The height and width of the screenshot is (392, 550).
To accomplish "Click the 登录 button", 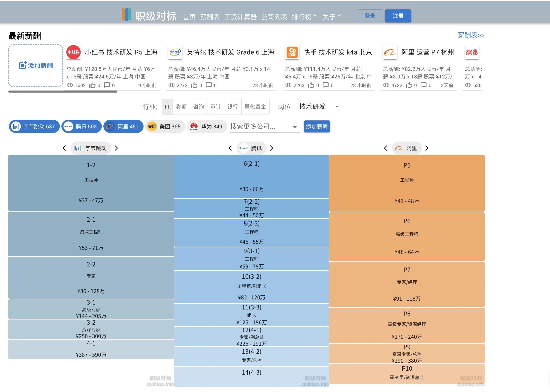I will tap(370, 16).
